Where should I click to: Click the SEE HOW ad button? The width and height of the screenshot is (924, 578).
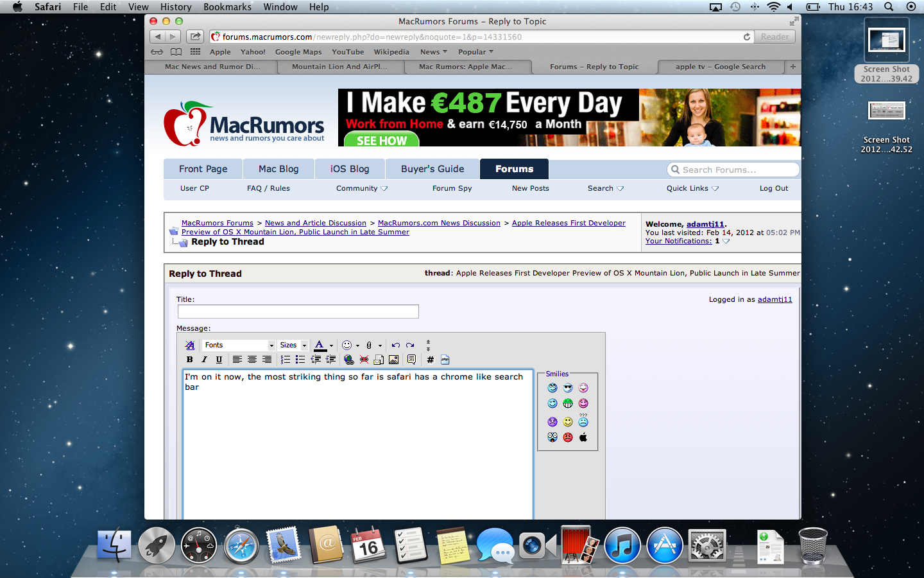click(382, 139)
